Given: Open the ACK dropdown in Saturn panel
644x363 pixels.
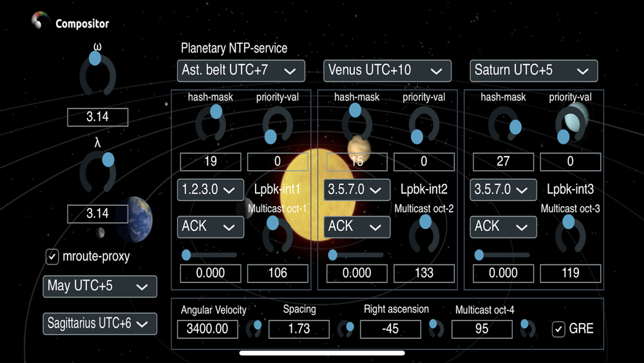Looking at the screenshot, I should click(503, 227).
